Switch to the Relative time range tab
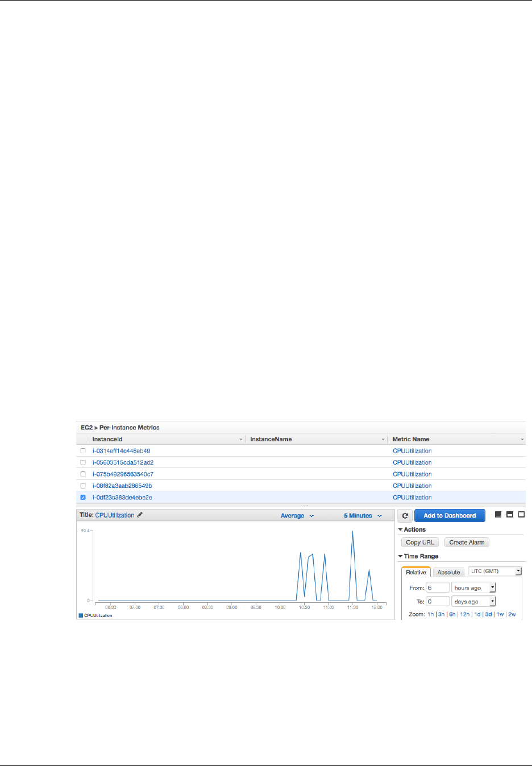The image size is (532, 766). (416, 572)
